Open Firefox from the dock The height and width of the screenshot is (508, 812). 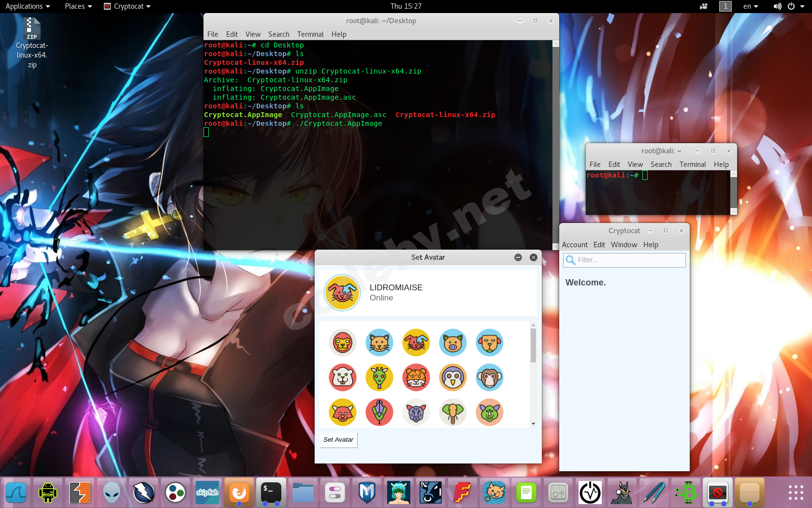[239, 493]
